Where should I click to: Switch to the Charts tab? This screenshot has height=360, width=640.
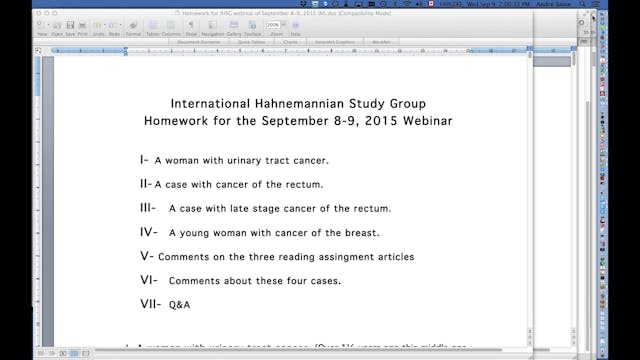click(x=291, y=42)
